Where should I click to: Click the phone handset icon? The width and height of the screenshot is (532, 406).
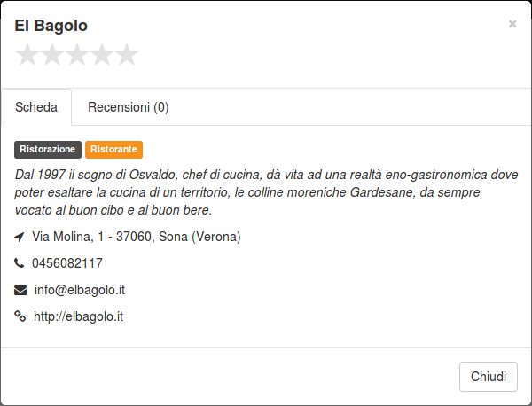pos(19,263)
